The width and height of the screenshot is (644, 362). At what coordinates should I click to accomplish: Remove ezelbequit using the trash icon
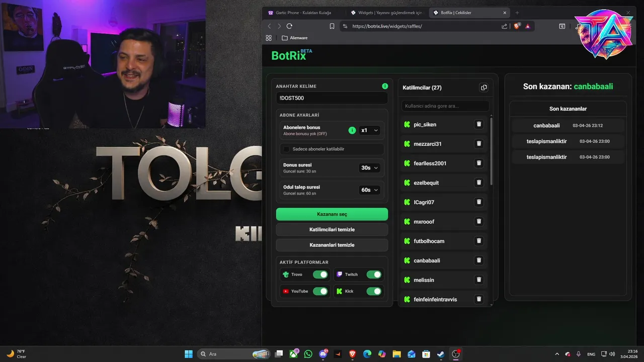[479, 183]
